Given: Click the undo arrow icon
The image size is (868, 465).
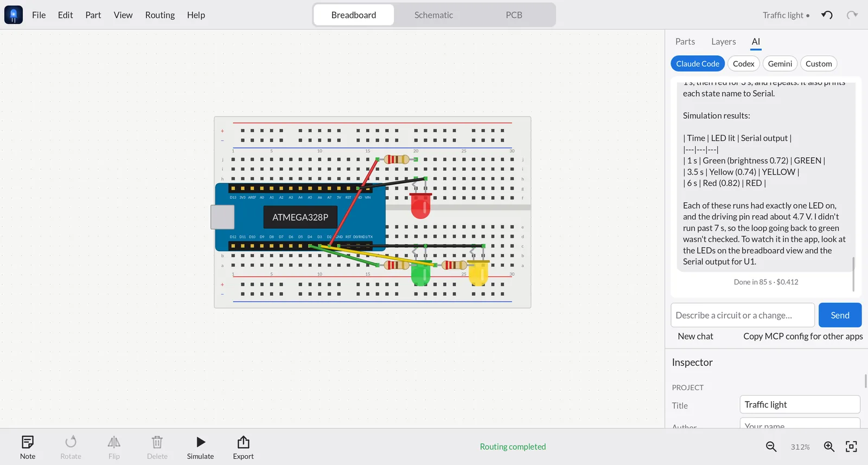Looking at the screenshot, I should (827, 15).
